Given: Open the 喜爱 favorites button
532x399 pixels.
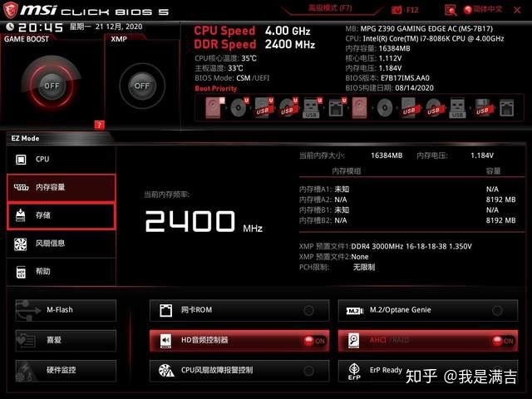Looking at the screenshot, I should pyautogui.click(x=66, y=340).
